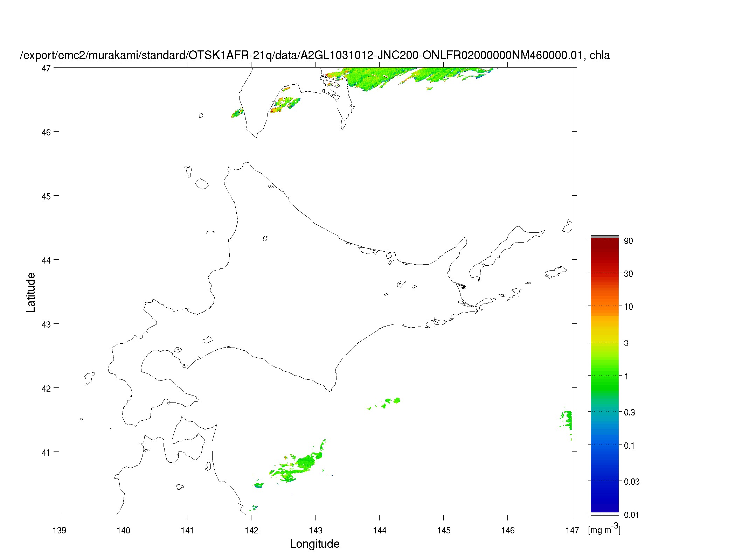Viewport: 735px width, 560px height.
Task: Click latitude tick label 43
Action: [x=46, y=324]
